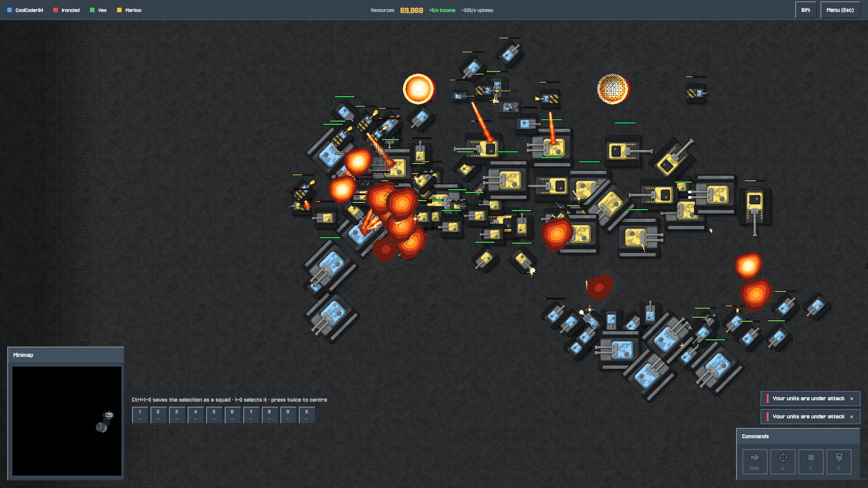Viewport: 868px width, 488px height.
Task: Click the Marlow yellow player swatch
Action: (119, 10)
